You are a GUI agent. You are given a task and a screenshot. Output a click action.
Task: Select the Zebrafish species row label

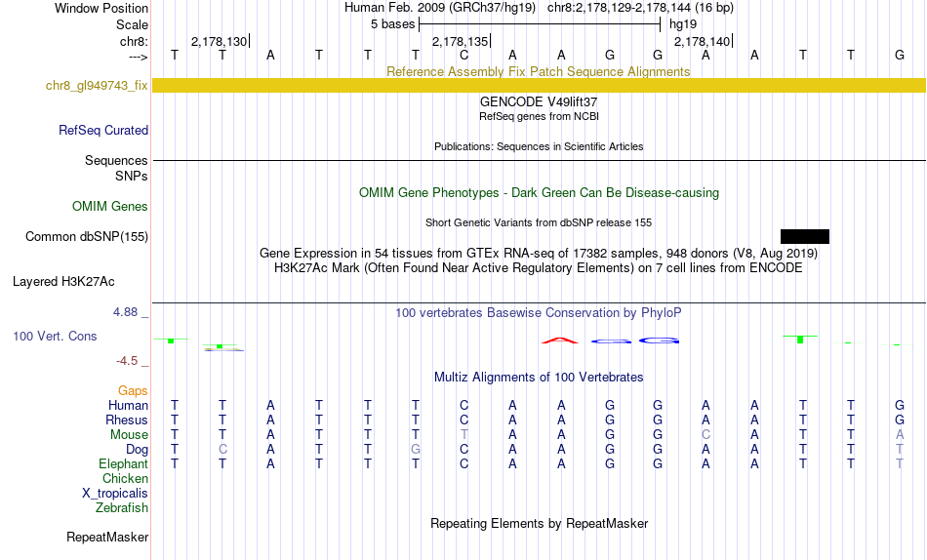coord(122,508)
